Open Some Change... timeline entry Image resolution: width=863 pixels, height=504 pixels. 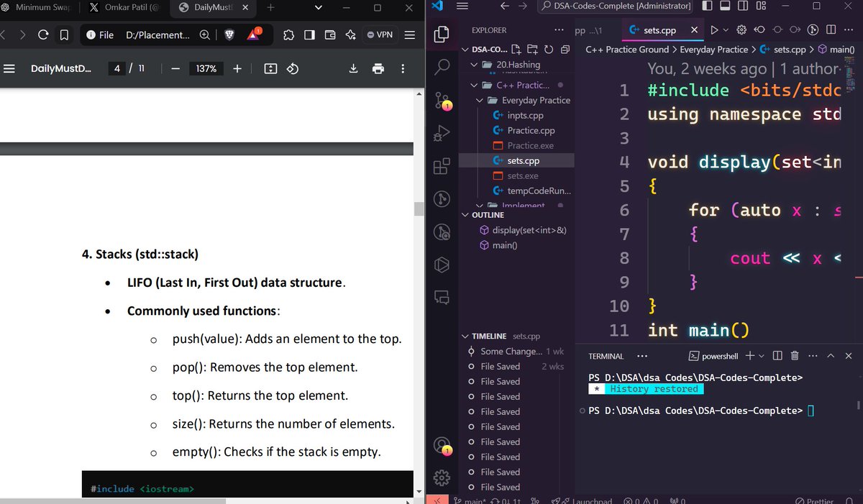[x=511, y=351]
